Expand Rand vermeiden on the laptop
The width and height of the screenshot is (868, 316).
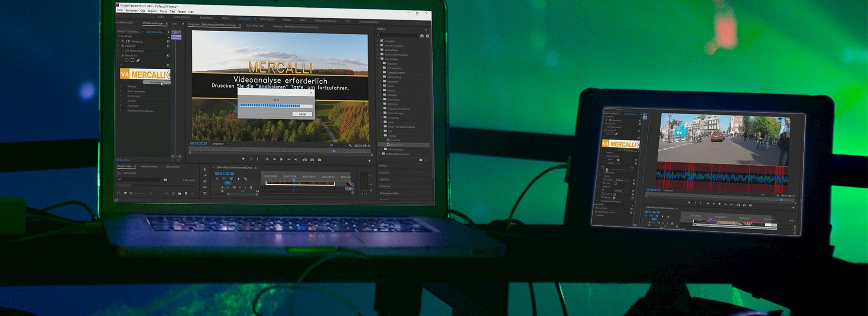click(121, 91)
